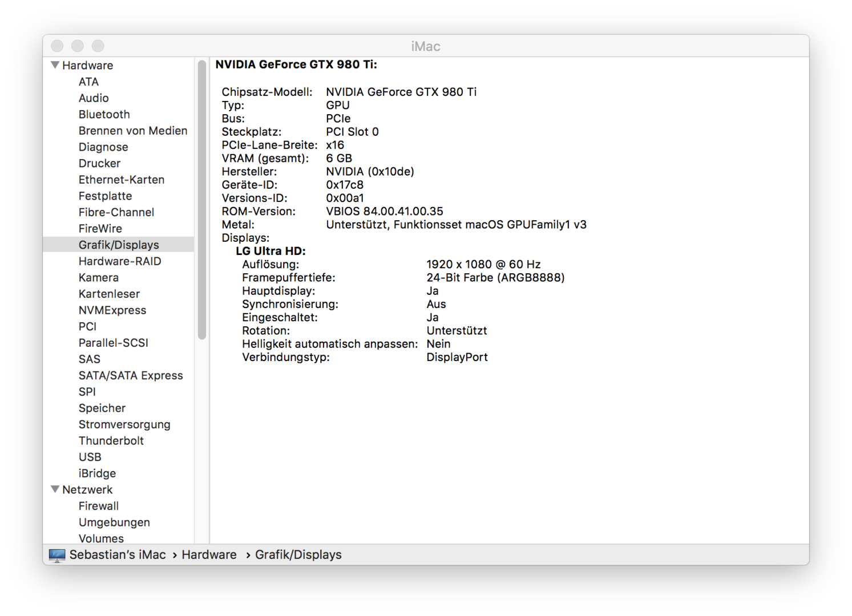Open Parallel-SCSI in the sidebar
The height and width of the screenshot is (616, 852).
click(114, 343)
